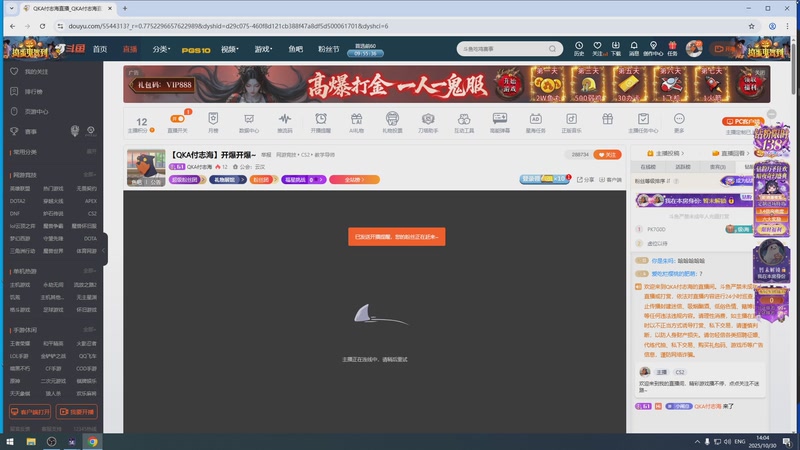Click the search input field in header
This screenshot has width=800, height=450.
pyautogui.click(x=502, y=49)
